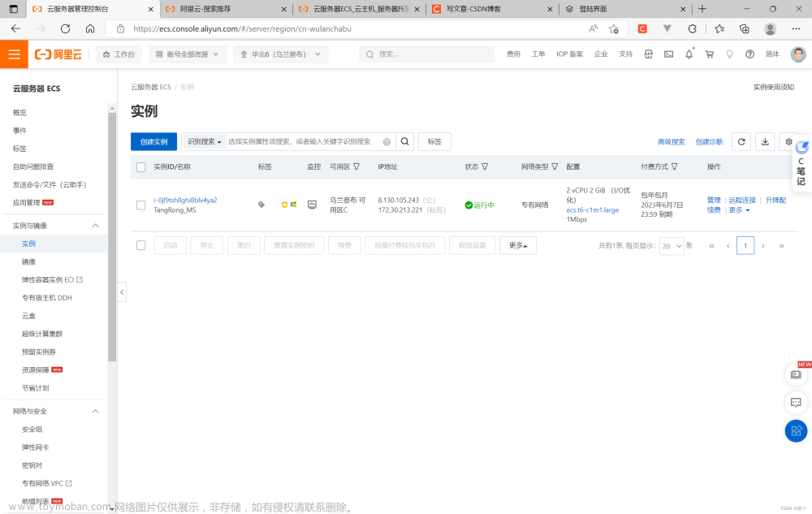
Task: Open the account resources dropdown
Action: 188,54
